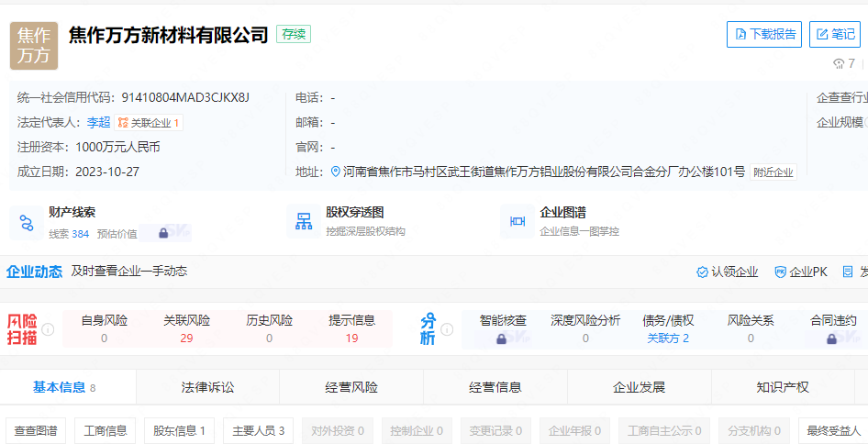Click the 企业年报 0 sub-tab button
The image size is (868, 444).
click(574, 431)
